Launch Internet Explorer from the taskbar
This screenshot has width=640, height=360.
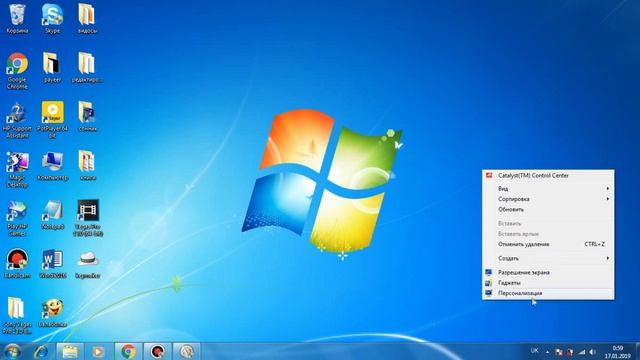click(41, 351)
